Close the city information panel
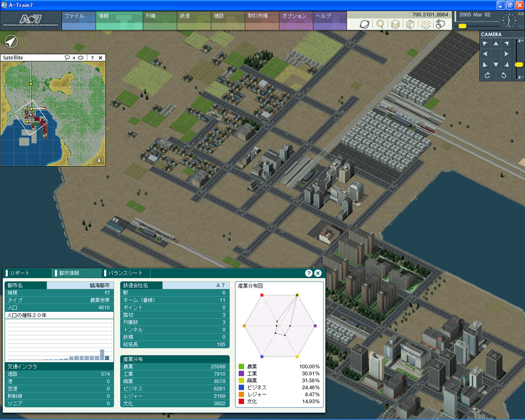Image resolution: width=525 pixels, height=420 pixels. coord(318,273)
